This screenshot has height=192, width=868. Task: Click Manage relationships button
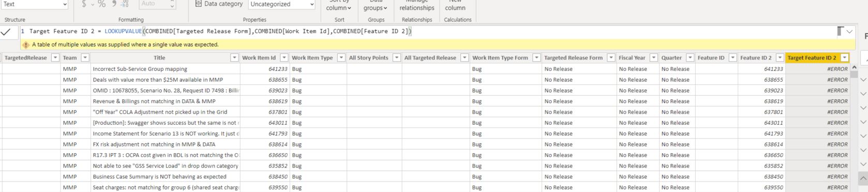tap(417, 6)
